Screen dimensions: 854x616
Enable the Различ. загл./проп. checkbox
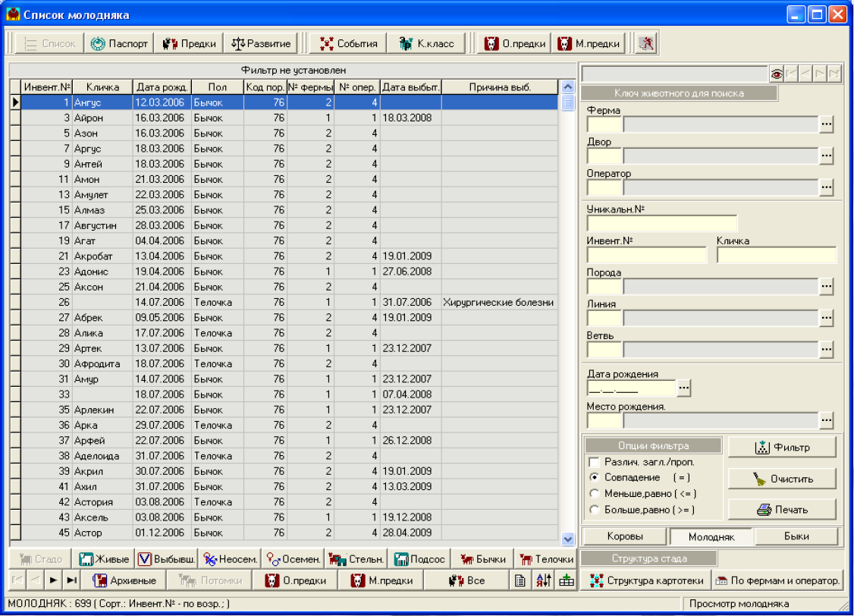tap(594, 463)
